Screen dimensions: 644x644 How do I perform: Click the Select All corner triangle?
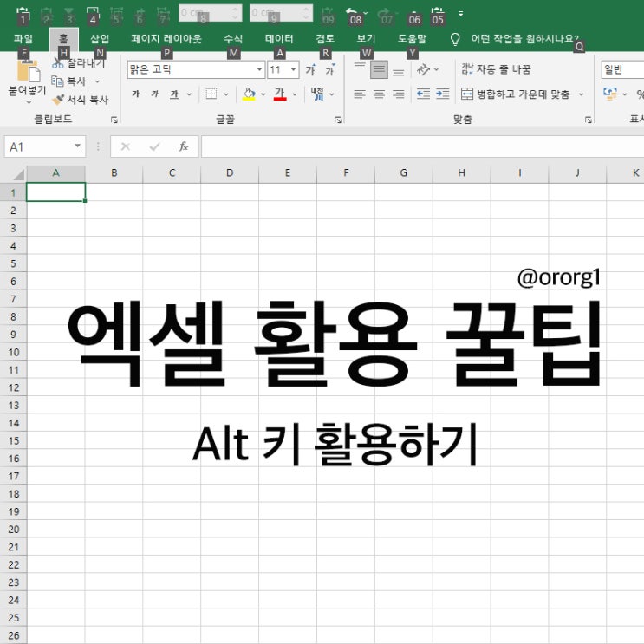tap(18, 174)
